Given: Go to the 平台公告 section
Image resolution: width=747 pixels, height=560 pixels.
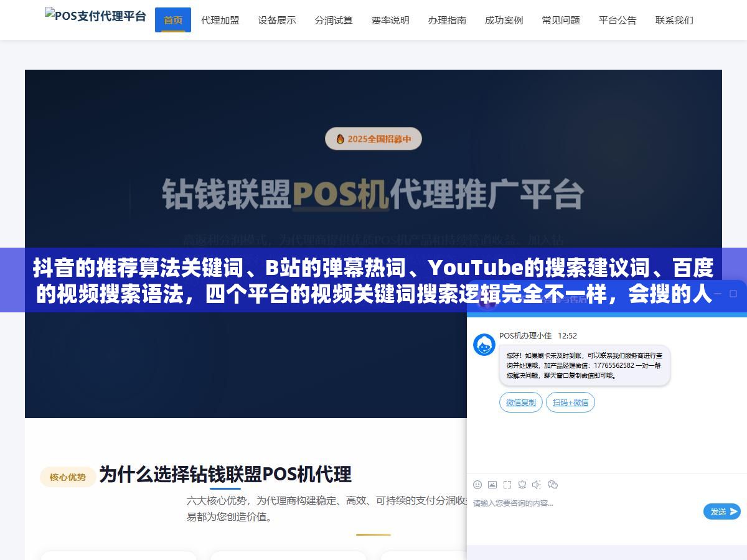Looking at the screenshot, I should pyautogui.click(x=618, y=20).
